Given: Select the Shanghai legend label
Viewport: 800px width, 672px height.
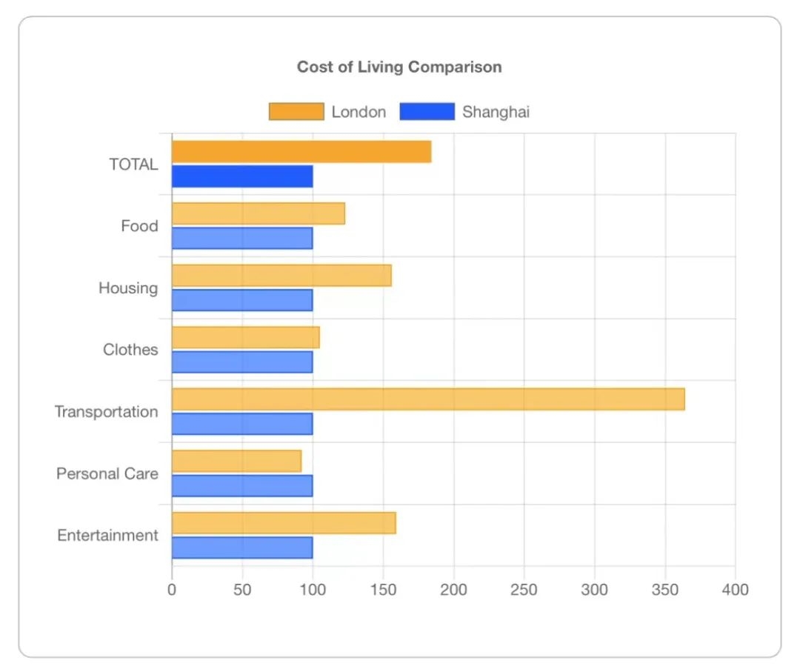Looking at the screenshot, I should [x=497, y=111].
